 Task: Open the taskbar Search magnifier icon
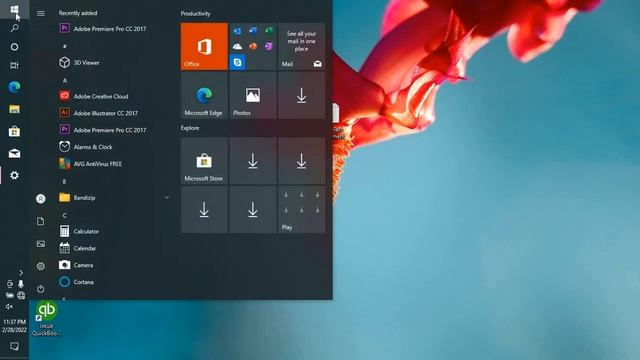(x=14, y=28)
